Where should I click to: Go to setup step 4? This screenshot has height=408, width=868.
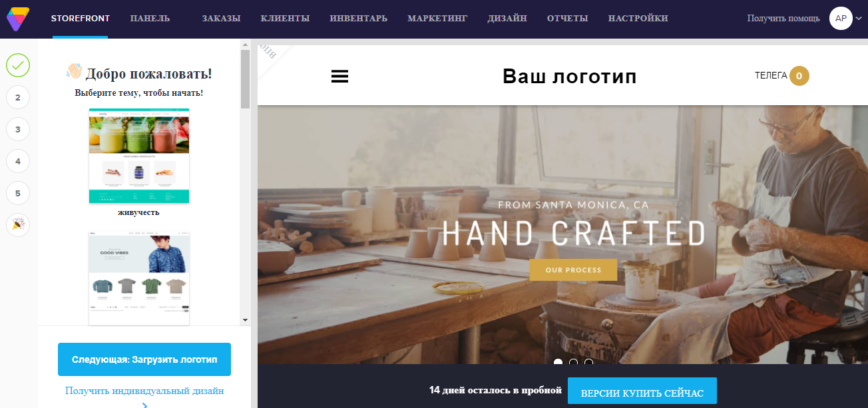pos(18,161)
